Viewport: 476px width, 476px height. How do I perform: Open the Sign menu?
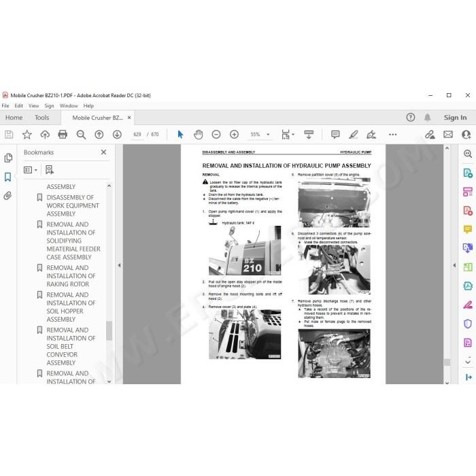coord(49,105)
